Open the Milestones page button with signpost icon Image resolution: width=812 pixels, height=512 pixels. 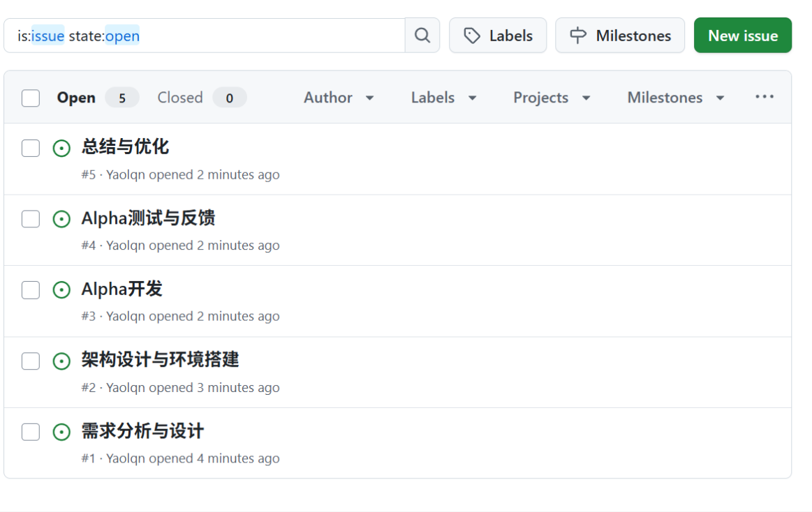pos(620,36)
